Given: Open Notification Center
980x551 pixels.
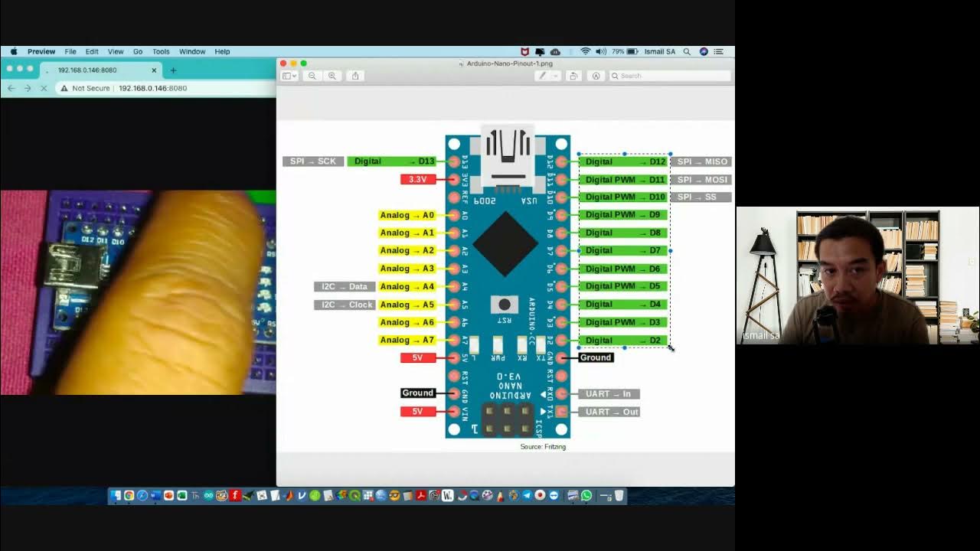Looking at the screenshot, I should point(719,51).
